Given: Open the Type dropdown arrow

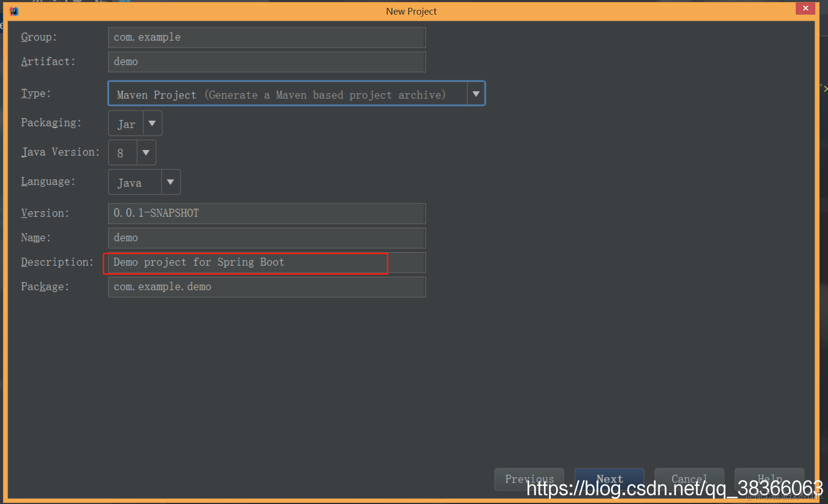Looking at the screenshot, I should click(475, 94).
